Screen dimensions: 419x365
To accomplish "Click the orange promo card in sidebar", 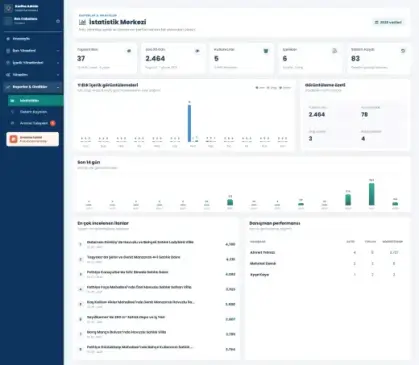I will (33, 139).
